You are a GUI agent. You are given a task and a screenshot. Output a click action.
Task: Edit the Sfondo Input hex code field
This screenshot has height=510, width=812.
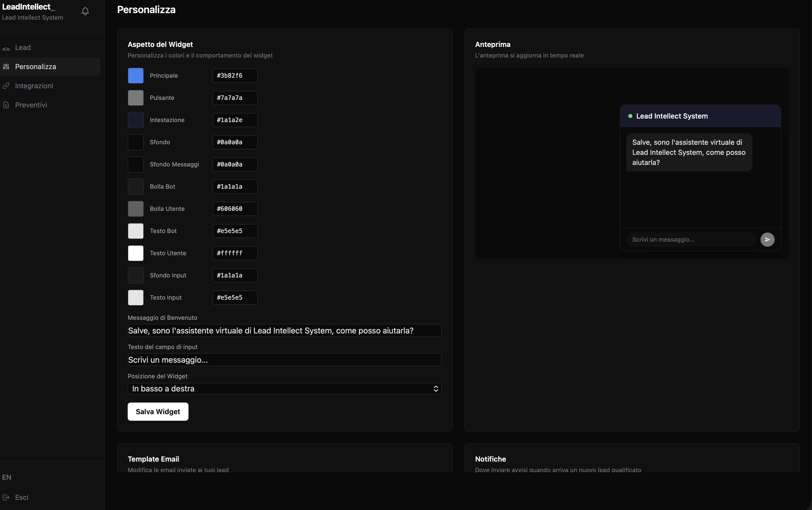(x=235, y=275)
